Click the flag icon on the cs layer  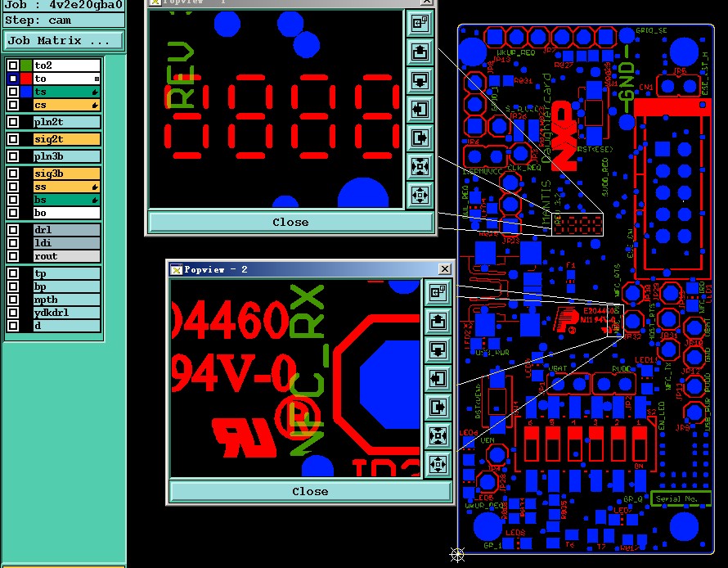coord(95,105)
